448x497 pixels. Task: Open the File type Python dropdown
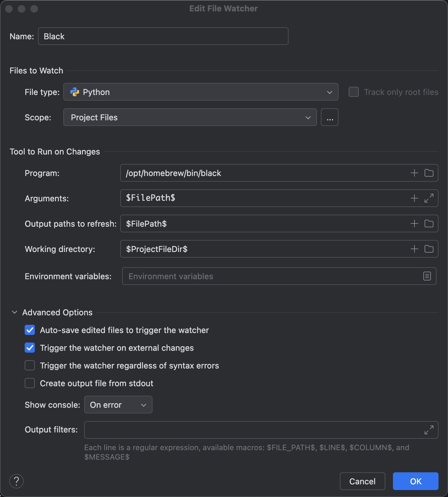click(201, 92)
